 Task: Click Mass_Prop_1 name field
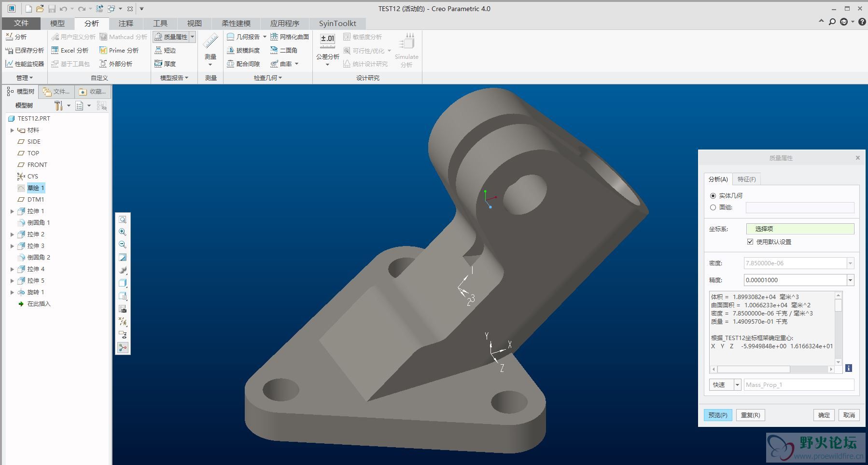coord(798,384)
